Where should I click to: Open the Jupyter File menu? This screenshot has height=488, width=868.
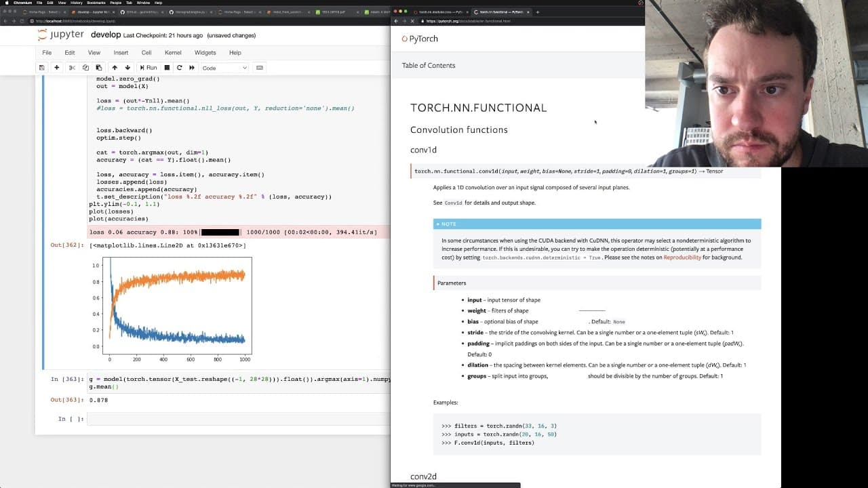(x=47, y=53)
